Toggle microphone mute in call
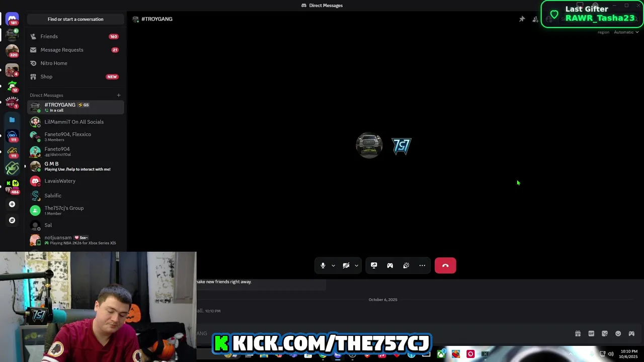The height and width of the screenshot is (362, 644). [323, 265]
